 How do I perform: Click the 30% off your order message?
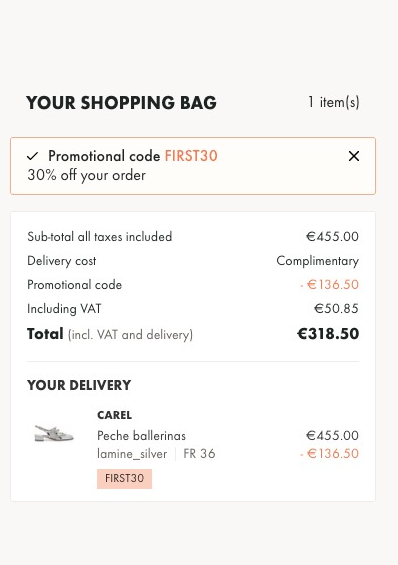click(86, 175)
